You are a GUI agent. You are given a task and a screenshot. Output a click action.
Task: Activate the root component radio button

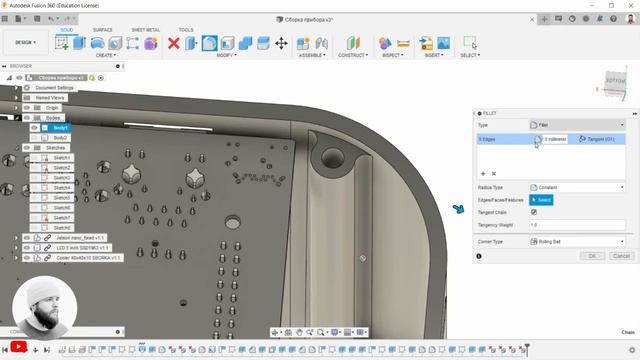[101, 78]
